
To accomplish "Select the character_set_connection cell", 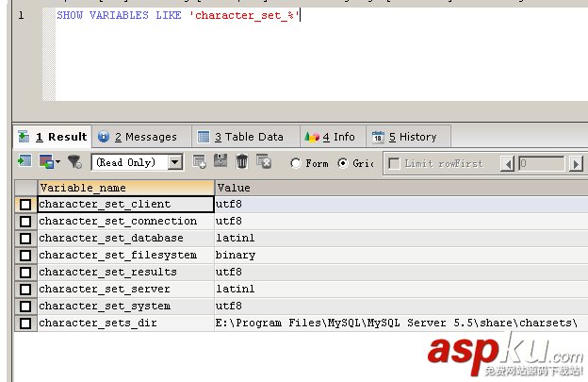I will (x=126, y=221).
